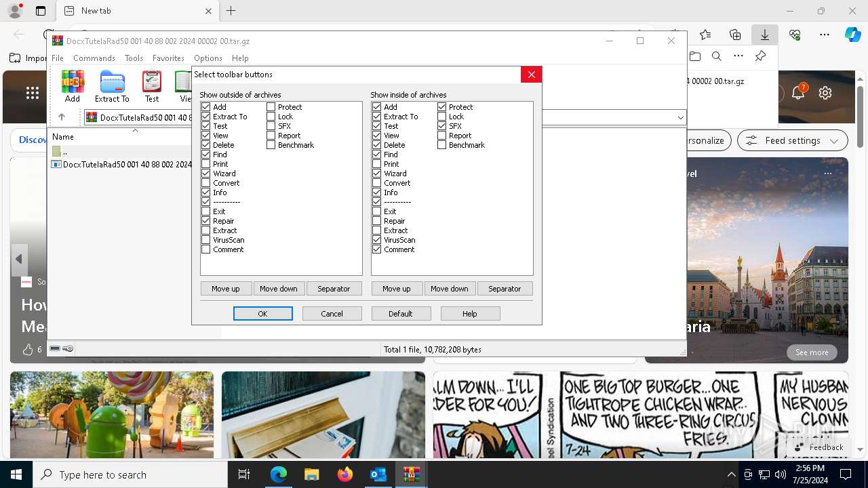The image size is (868, 488).
Task: Open Edge Collections icon
Action: pyautogui.click(x=735, y=35)
